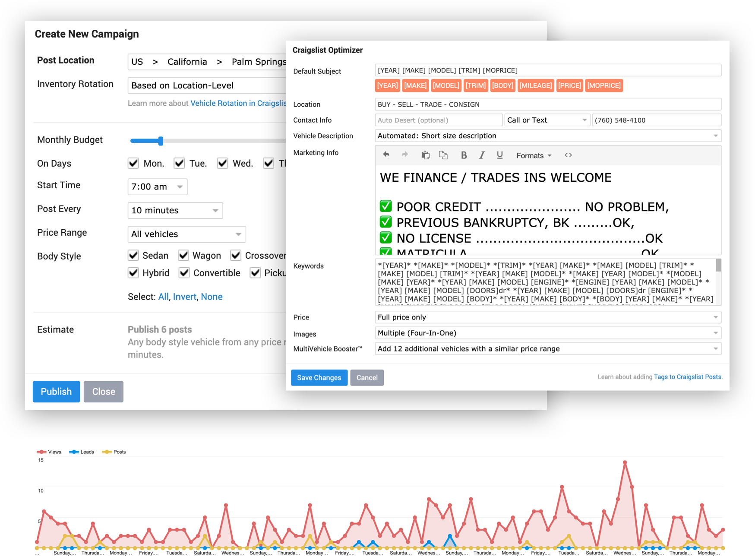Open the Tags to Craigslist Posts link

(x=688, y=377)
